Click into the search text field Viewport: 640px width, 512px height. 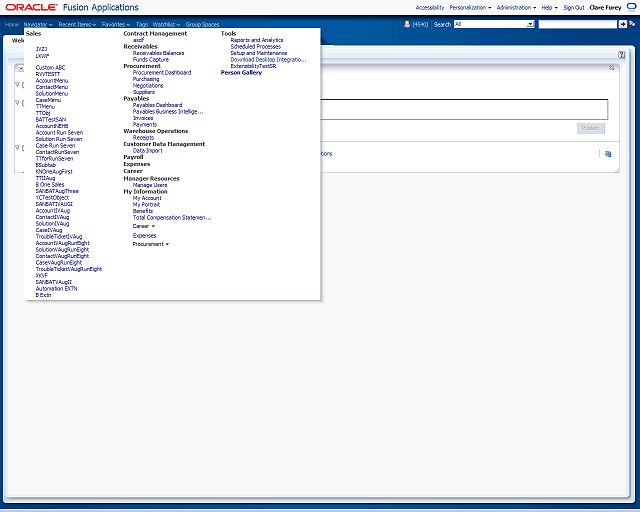pos(577,23)
